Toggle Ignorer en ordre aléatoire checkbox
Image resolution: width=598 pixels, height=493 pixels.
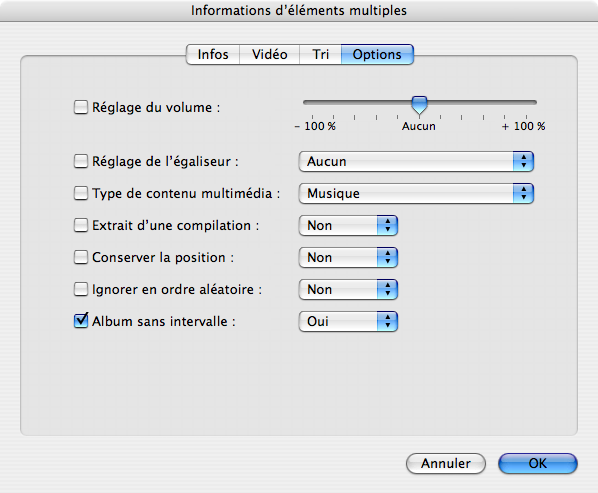(x=81, y=289)
